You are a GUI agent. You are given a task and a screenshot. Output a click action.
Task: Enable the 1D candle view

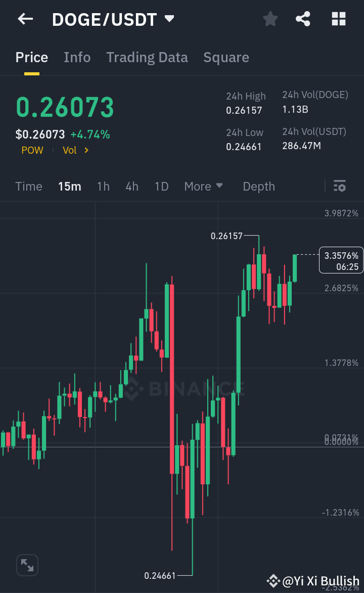[161, 186]
